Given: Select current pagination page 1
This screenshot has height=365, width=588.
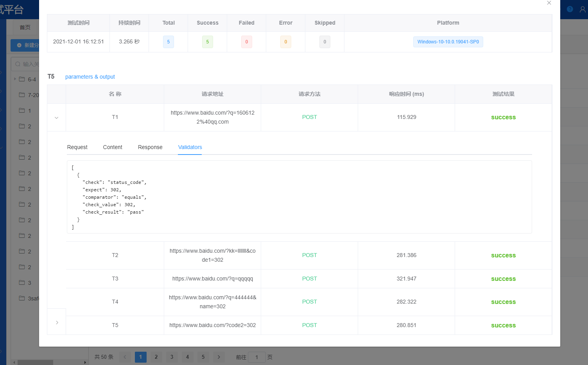Looking at the screenshot, I should [140, 357].
